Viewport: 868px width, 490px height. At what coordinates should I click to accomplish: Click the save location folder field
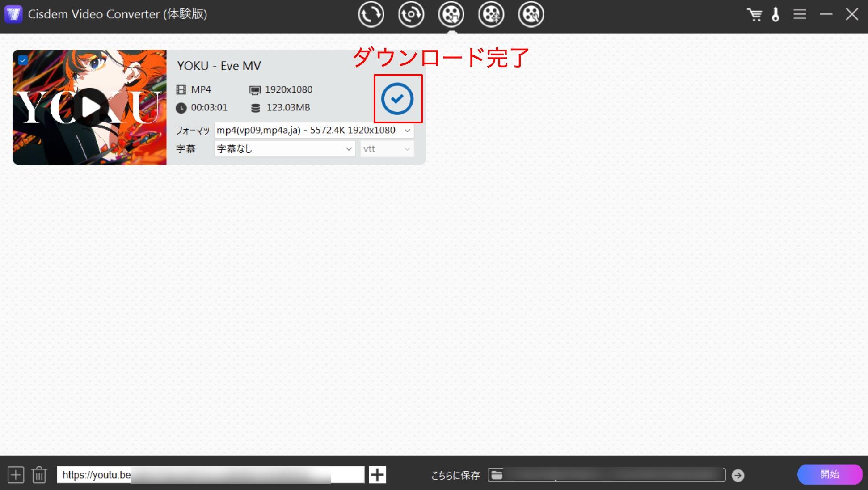pyautogui.click(x=607, y=475)
